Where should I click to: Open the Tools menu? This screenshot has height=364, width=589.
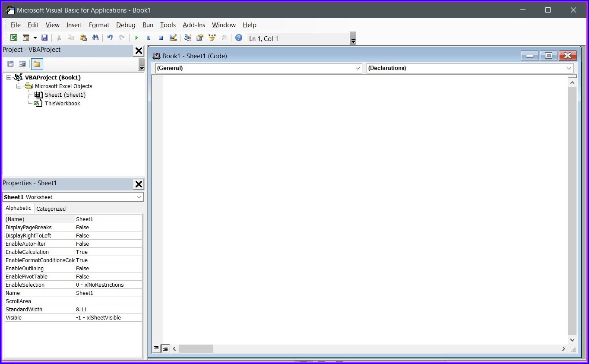[168, 25]
